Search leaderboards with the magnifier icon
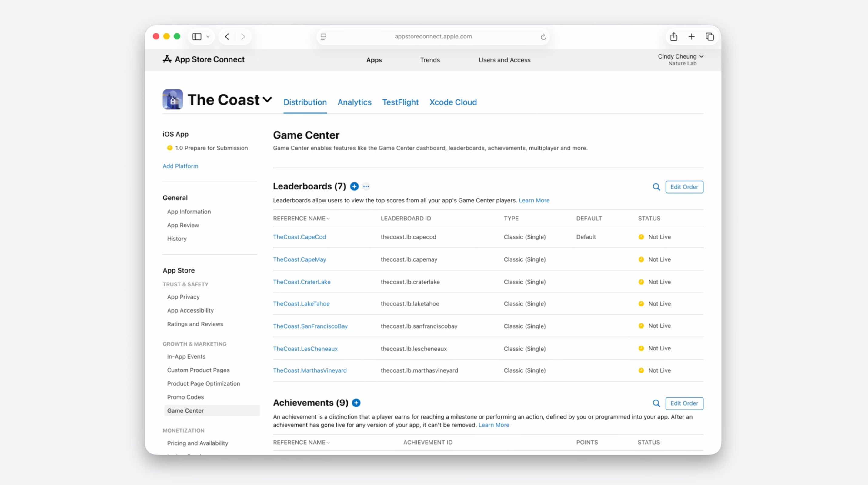The width and height of the screenshot is (868, 485). pos(656,187)
